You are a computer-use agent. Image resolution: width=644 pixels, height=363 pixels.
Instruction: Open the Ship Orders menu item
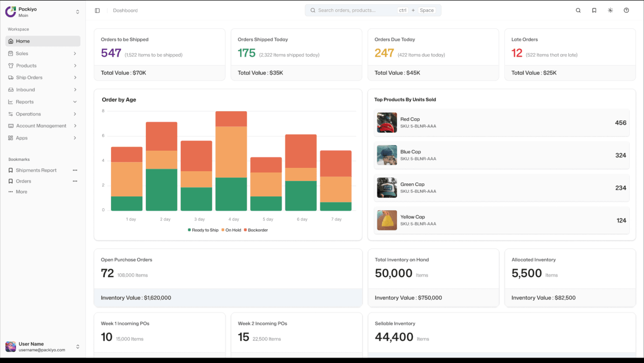coord(43,78)
